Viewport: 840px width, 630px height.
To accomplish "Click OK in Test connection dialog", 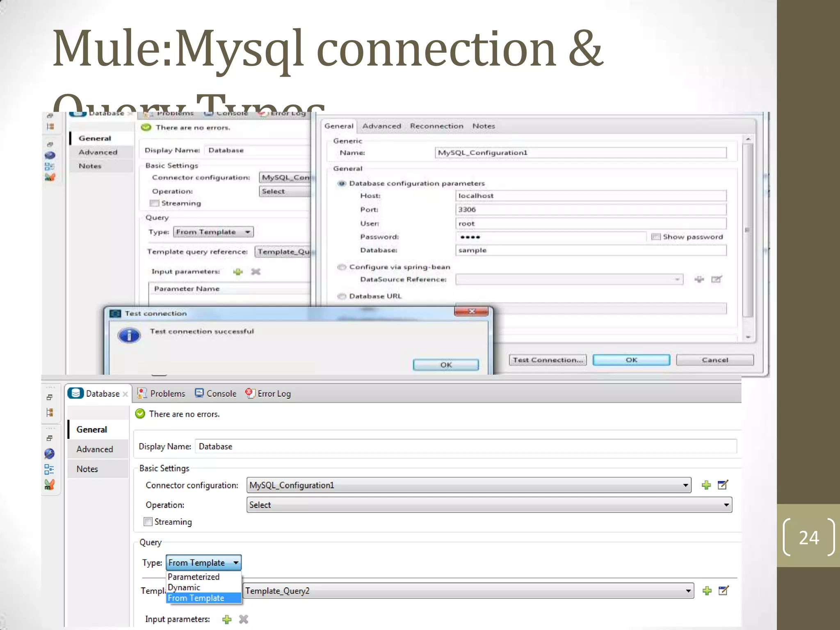I will [446, 365].
